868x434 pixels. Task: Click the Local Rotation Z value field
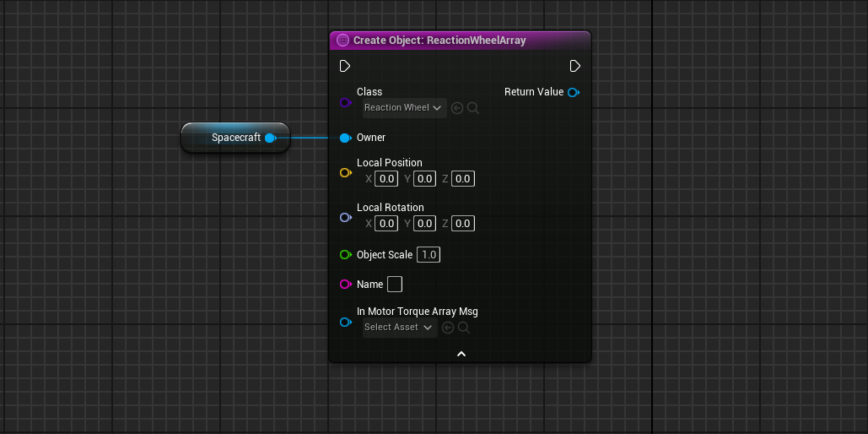click(x=463, y=224)
